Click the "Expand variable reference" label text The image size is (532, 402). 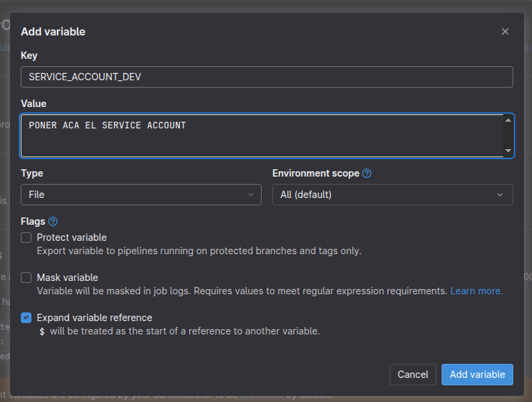tap(94, 318)
